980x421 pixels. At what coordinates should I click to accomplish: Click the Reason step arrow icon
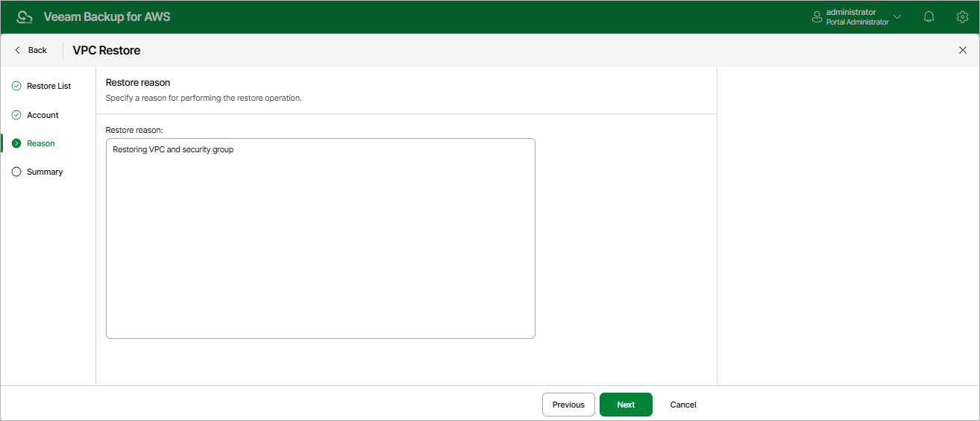[x=16, y=143]
